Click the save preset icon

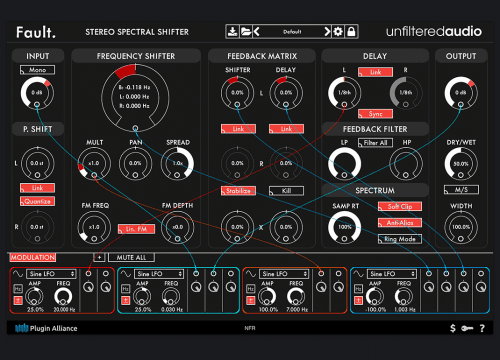[x=232, y=32]
